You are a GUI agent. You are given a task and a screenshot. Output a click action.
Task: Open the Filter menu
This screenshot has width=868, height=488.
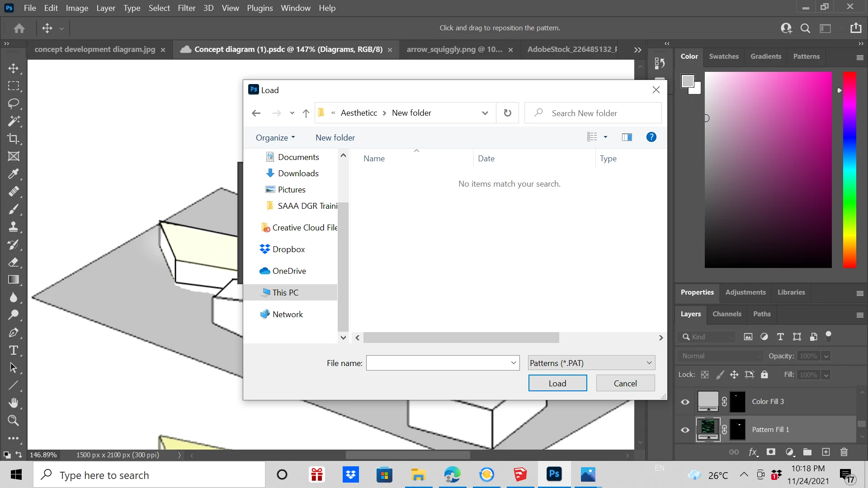click(x=186, y=8)
